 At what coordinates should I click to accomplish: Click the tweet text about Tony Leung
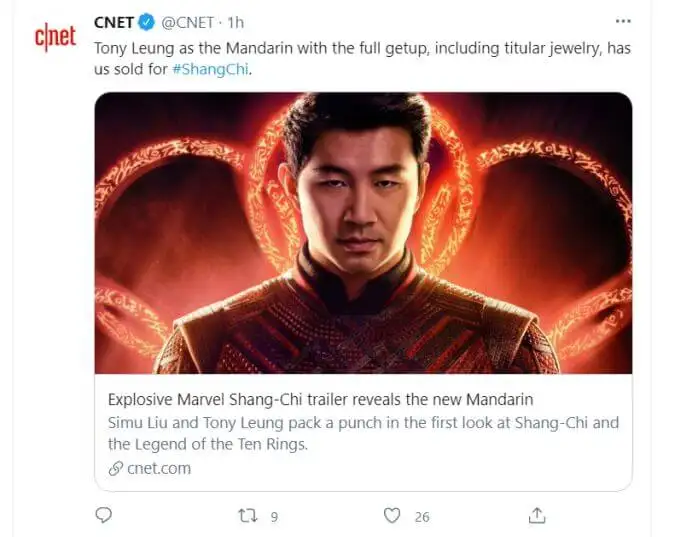pyautogui.click(x=362, y=58)
